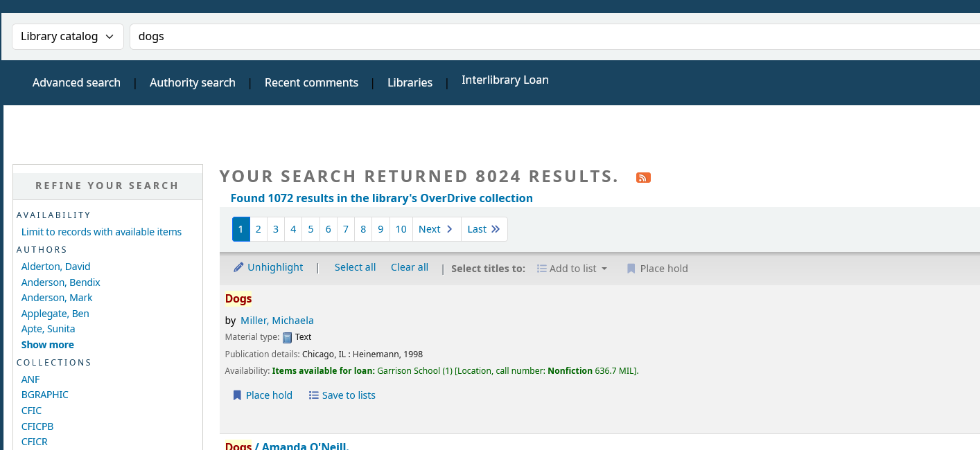The width and height of the screenshot is (980, 450).
Task: Open the Add to list dropdown
Action: 572,269
